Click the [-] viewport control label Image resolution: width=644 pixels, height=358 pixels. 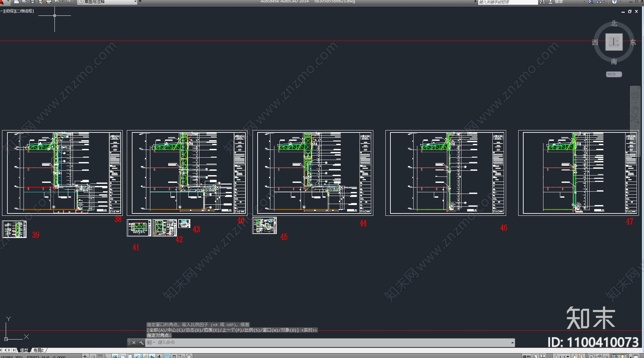tap(2, 11)
